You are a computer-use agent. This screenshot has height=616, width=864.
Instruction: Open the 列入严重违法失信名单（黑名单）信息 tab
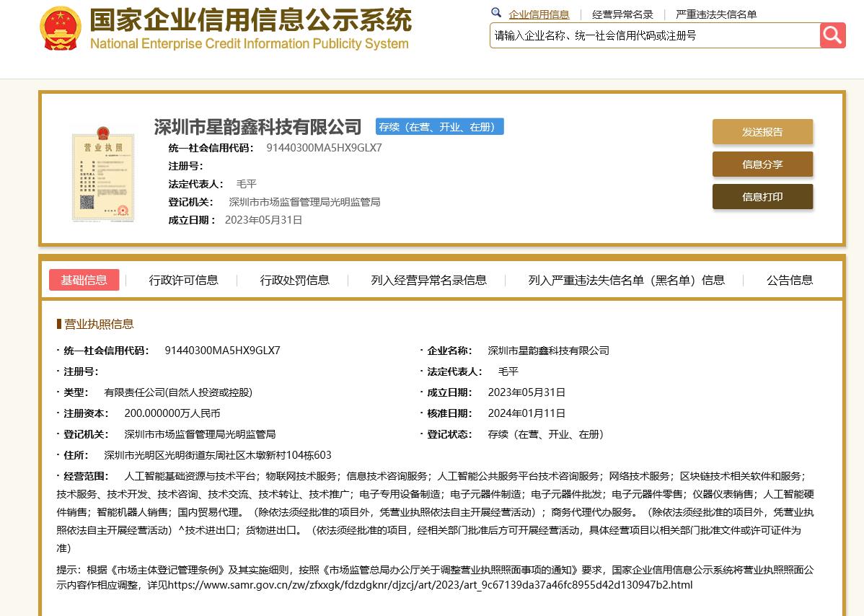click(627, 280)
